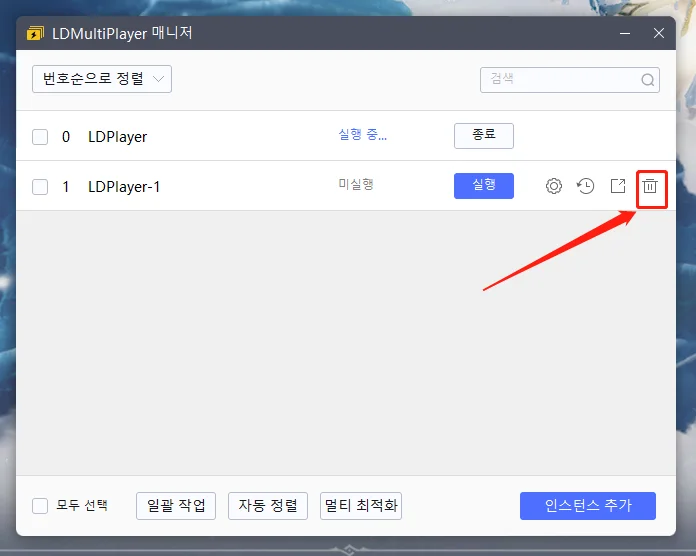696x556 pixels.
Task: Click create shortcut icon for LDPlayer-1
Action: click(618, 186)
